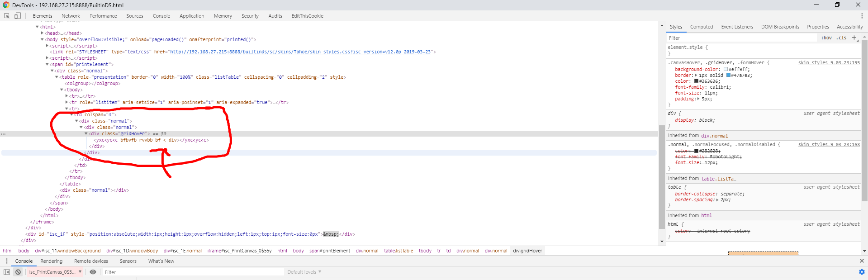Collapse the html node arrow
868x280 pixels.
pos(37,27)
